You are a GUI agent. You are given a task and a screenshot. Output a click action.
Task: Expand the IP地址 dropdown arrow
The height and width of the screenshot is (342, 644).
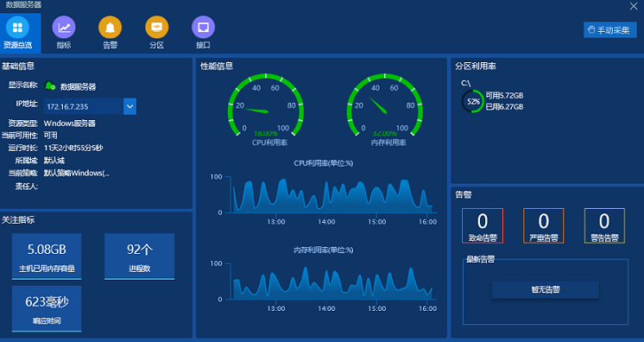coord(129,106)
